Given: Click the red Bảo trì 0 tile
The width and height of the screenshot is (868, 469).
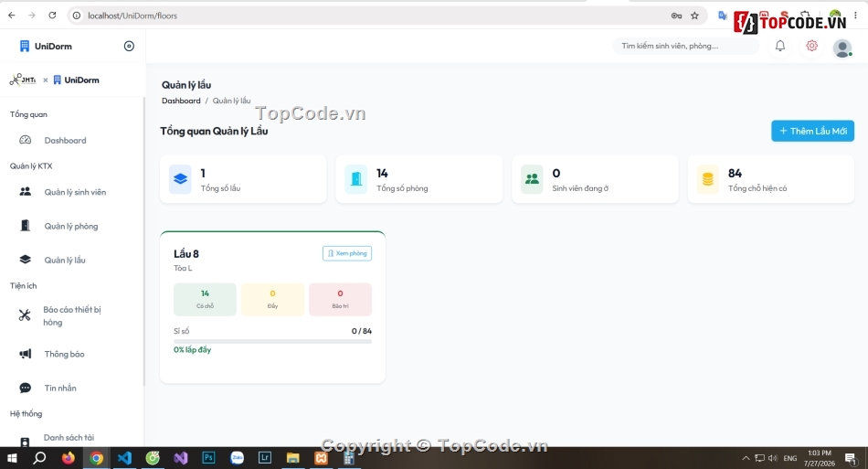Looking at the screenshot, I should [x=341, y=300].
